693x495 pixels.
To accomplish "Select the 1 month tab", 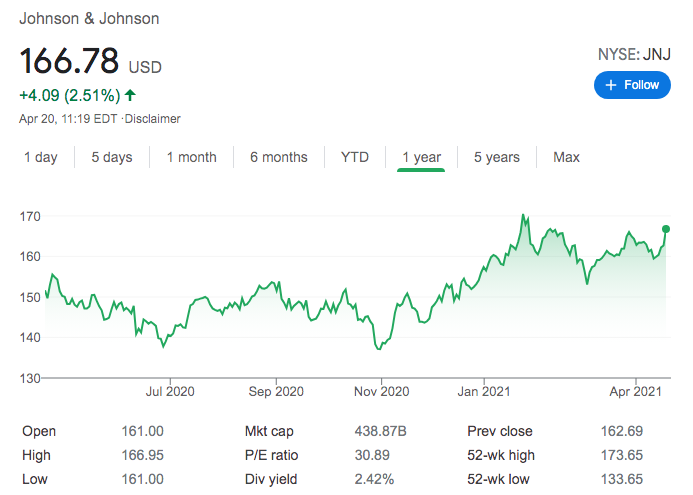I will point(191,157).
